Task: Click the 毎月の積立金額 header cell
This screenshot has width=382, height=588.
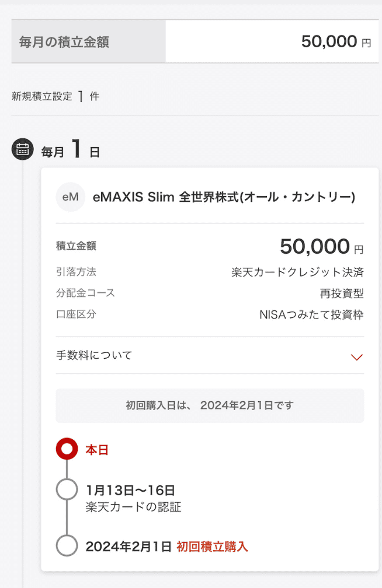Action: [x=89, y=41]
